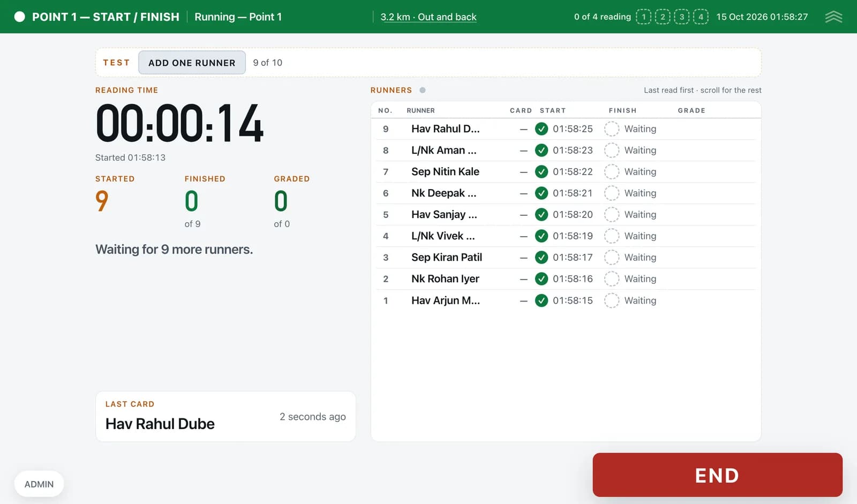Click green start checkmark for L/Nk Vivek
The width and height of the screenshot is (857, 504).
[542, 236]
